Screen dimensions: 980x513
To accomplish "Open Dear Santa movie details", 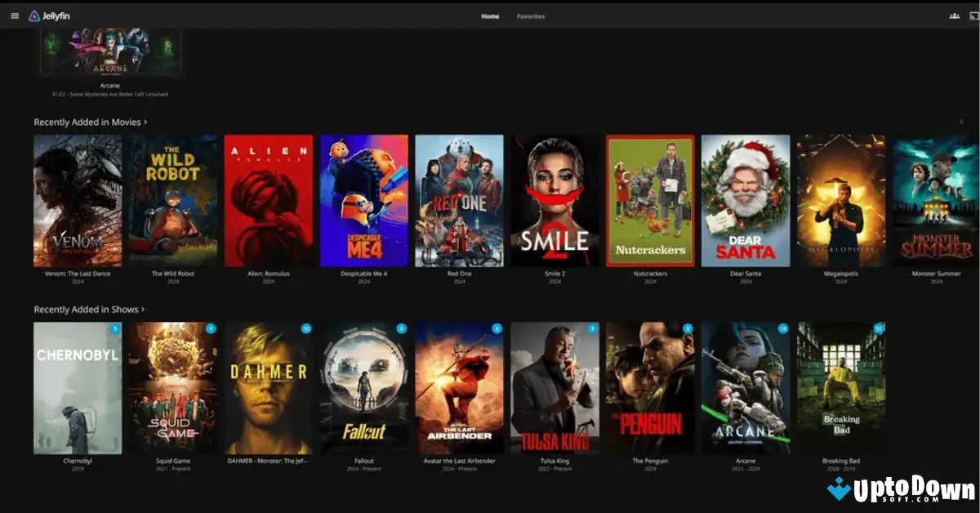I will point(745,200).
